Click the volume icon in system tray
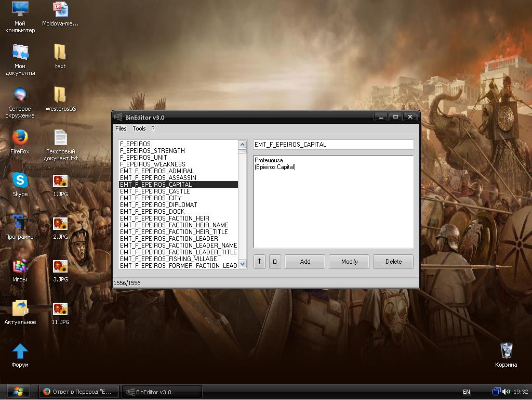 506,392
